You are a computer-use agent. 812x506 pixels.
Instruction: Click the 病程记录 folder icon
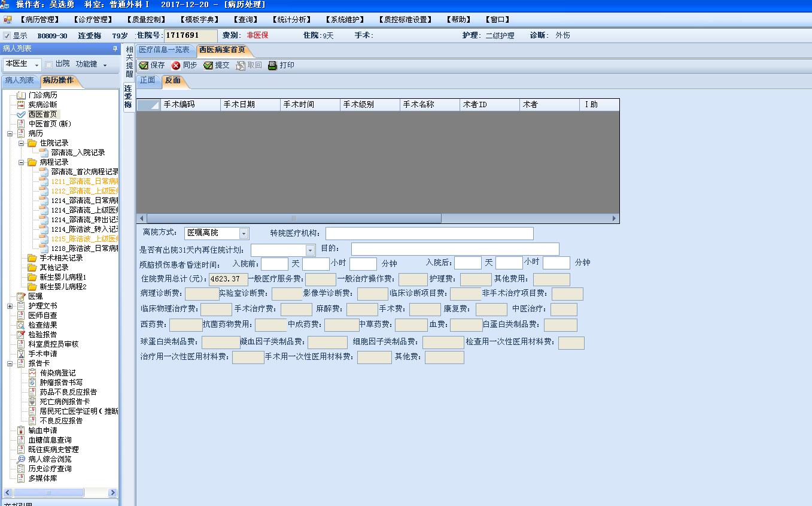click(32, 162)
